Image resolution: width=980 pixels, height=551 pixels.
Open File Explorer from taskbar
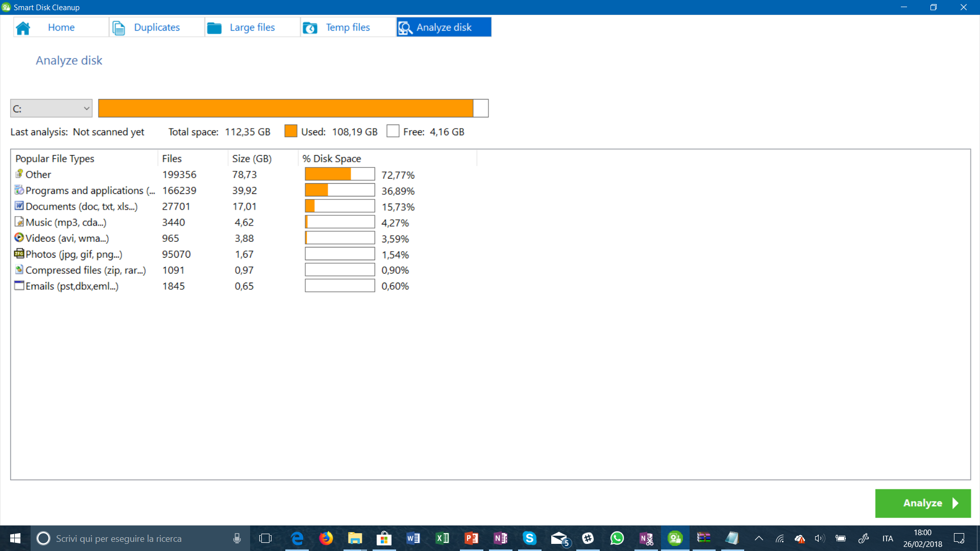point(355,538)
